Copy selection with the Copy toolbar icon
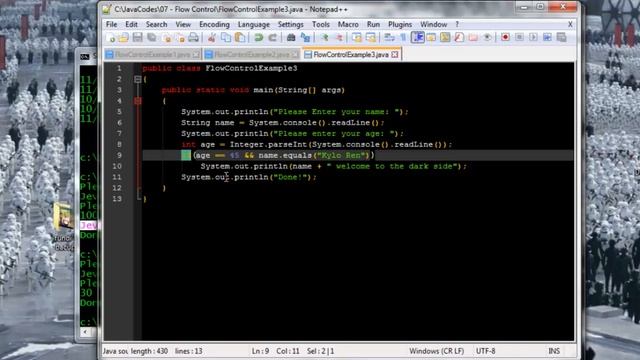Viewport: 640px width, 360px height. click(226, 38)
